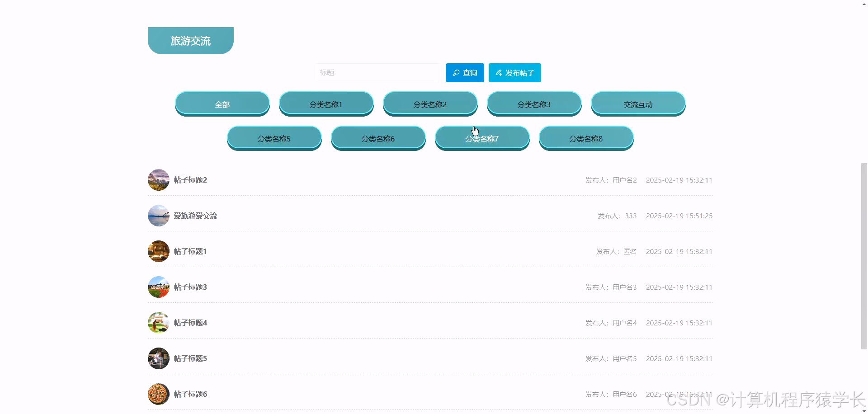Image resolution: width=868 pixels, height=414 pixels.
Task: Select the 分类名称6 category filter
Action: [x=378, y=138]
